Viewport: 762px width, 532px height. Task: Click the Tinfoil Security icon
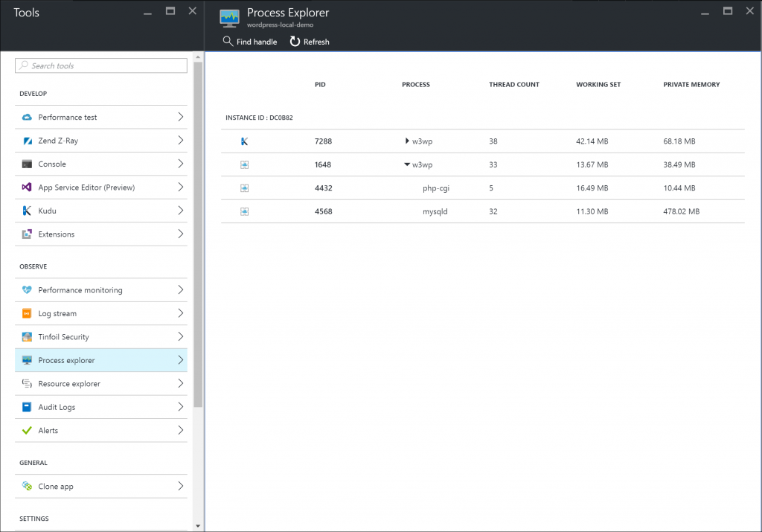(x=25, y=336)
